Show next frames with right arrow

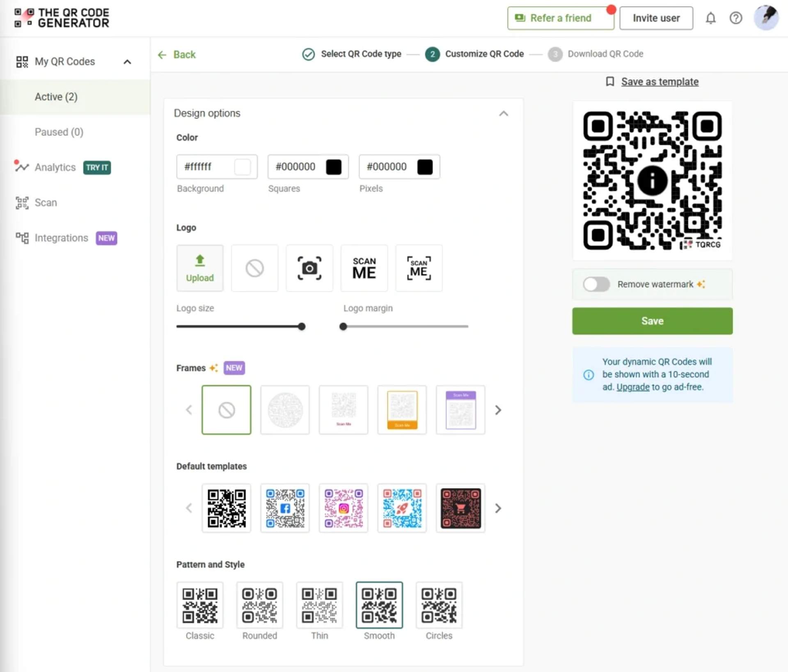coord(498,410)
